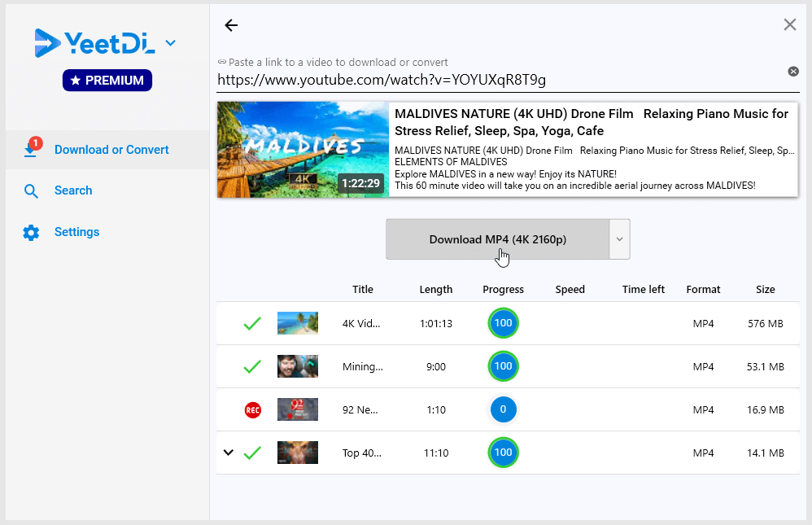Sort by Progress column header
Image resolution: width=812 pixels, height=525 pixels.
pos(503,289)
